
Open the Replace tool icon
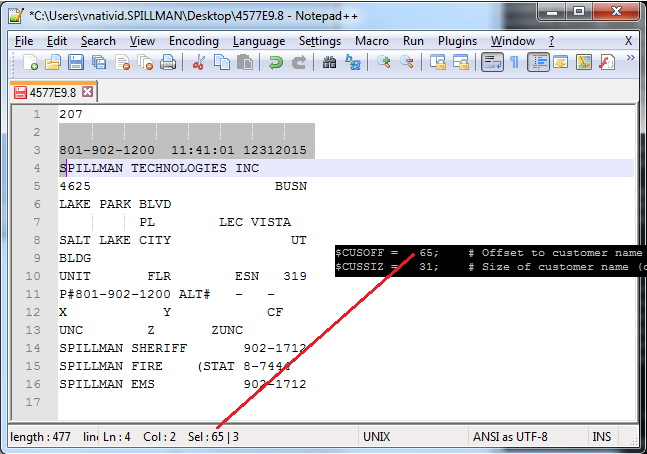pyautogui.click(x=353, y=62)
